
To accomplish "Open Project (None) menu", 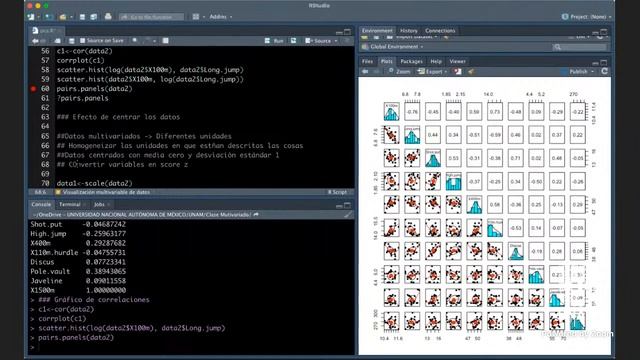I will tap(587, 17).
